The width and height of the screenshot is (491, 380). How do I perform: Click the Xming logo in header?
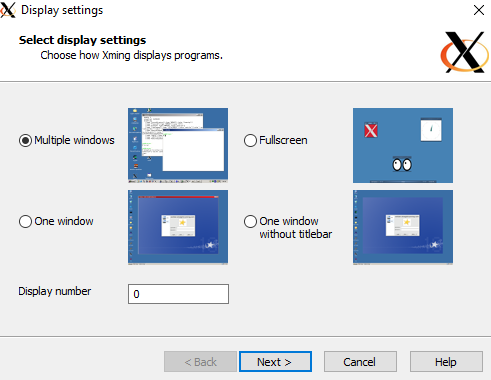point(465,52)
